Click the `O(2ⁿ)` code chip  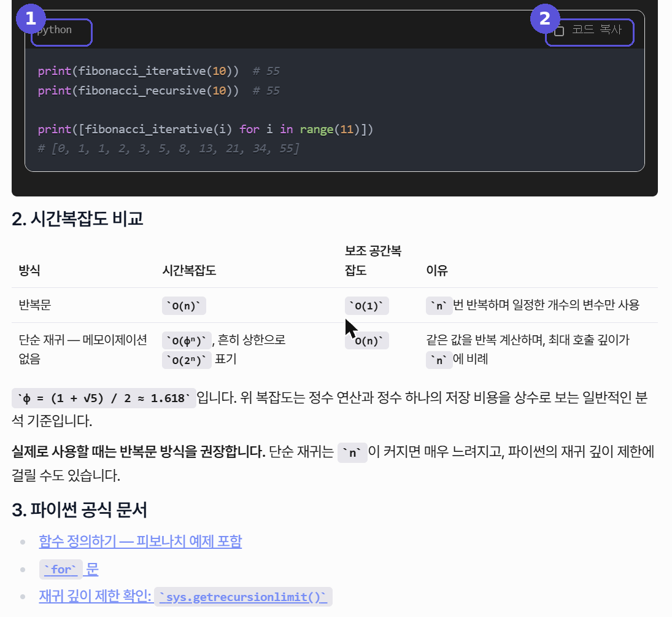click(x=187, y=360)
